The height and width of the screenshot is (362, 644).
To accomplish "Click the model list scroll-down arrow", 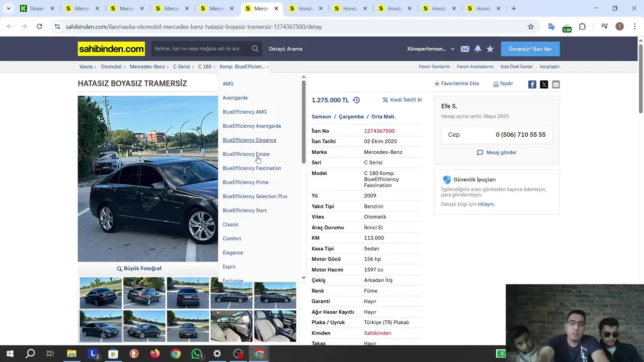I will coord(303,278).
